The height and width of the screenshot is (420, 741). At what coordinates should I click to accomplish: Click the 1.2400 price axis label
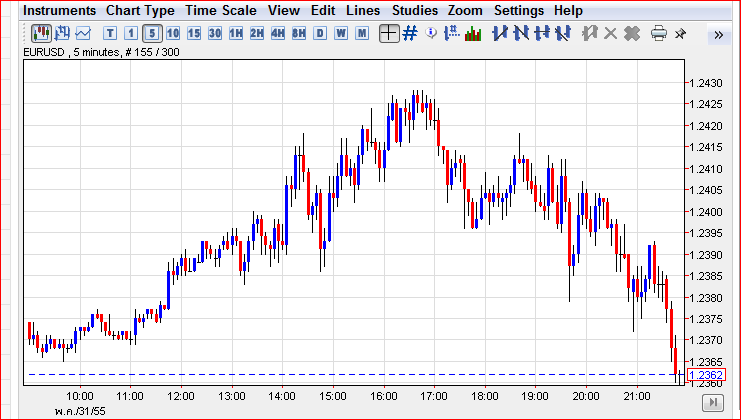[706, 212]
